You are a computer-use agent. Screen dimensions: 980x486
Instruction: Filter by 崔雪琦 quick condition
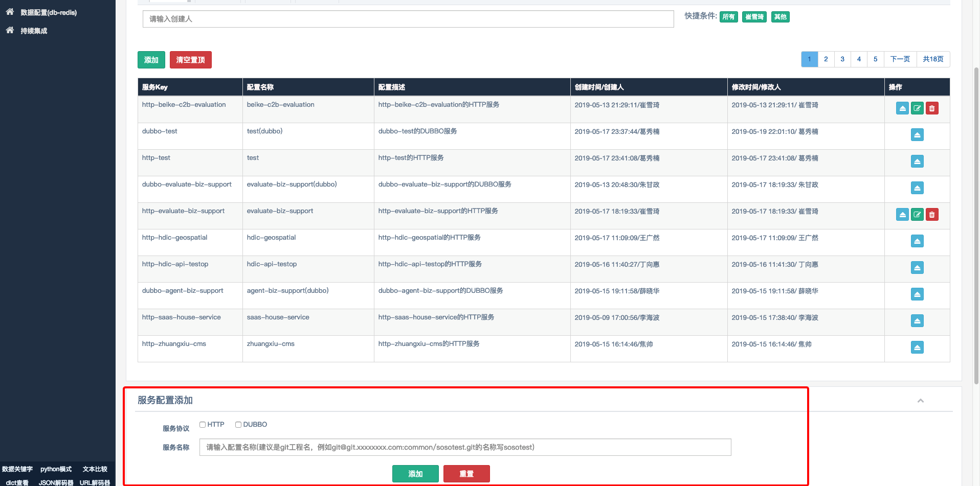tap(754, 17)
